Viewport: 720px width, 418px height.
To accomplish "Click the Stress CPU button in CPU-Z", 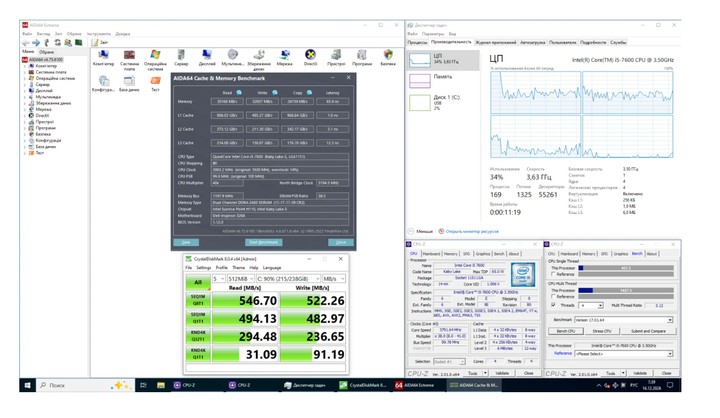I will click(x=602, y=331).
